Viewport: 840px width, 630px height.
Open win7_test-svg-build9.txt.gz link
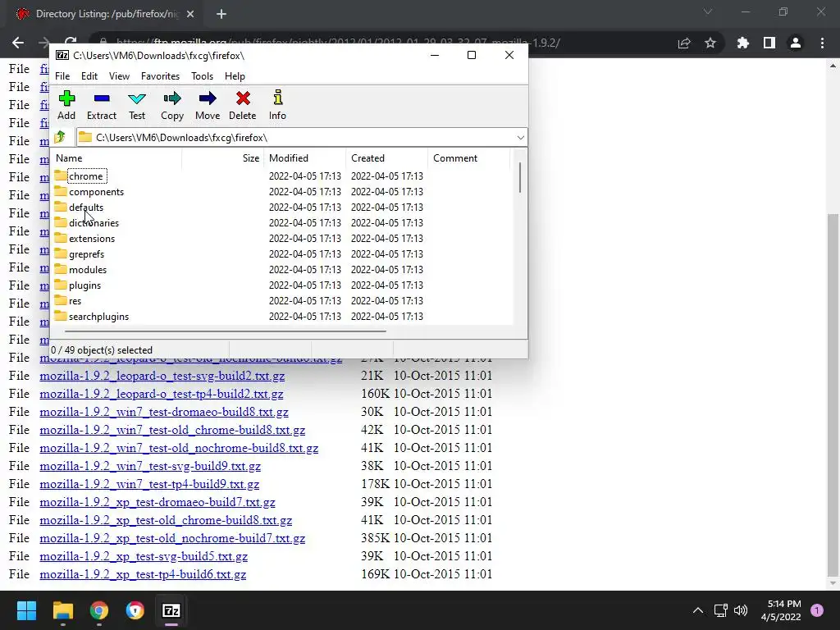tap(150, 466)
